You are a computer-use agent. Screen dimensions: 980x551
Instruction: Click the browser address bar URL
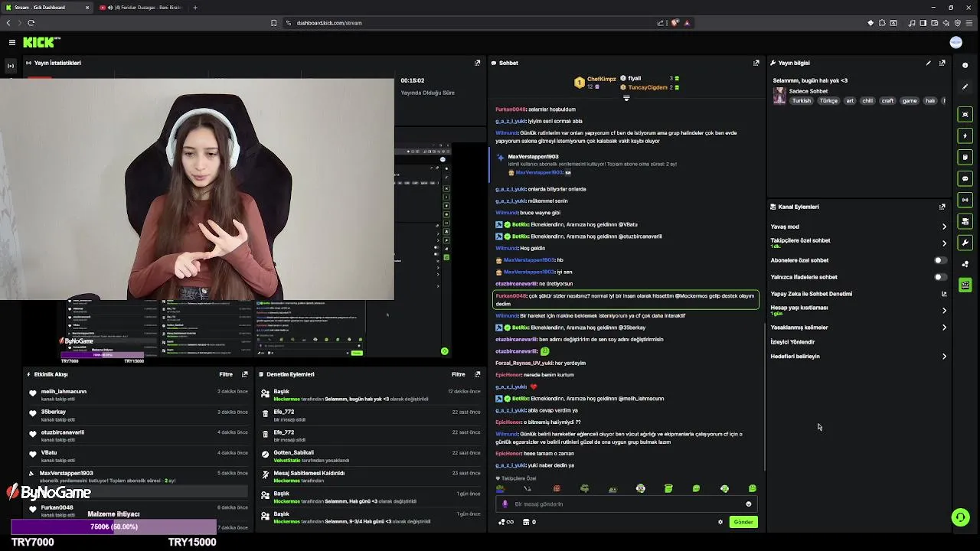pos(329,23)
